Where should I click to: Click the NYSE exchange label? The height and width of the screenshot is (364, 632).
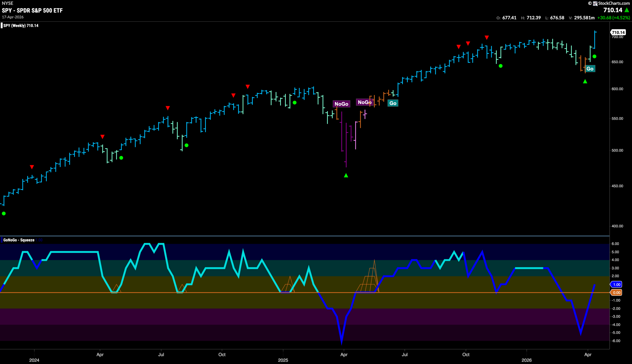7,3
